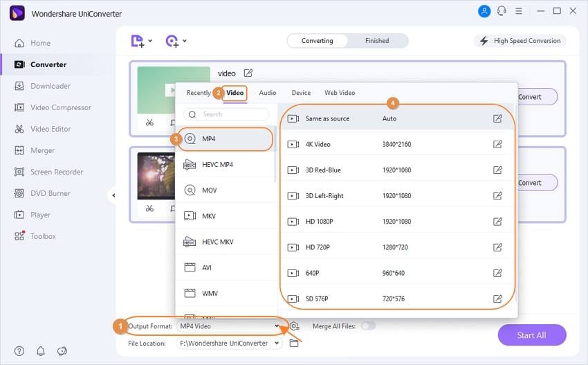Switch to the Video tab

click(x=235, y=93)
